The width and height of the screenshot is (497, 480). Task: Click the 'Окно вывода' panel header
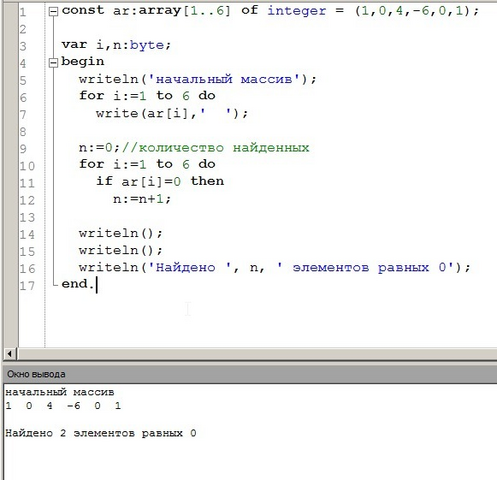point(250,374)
